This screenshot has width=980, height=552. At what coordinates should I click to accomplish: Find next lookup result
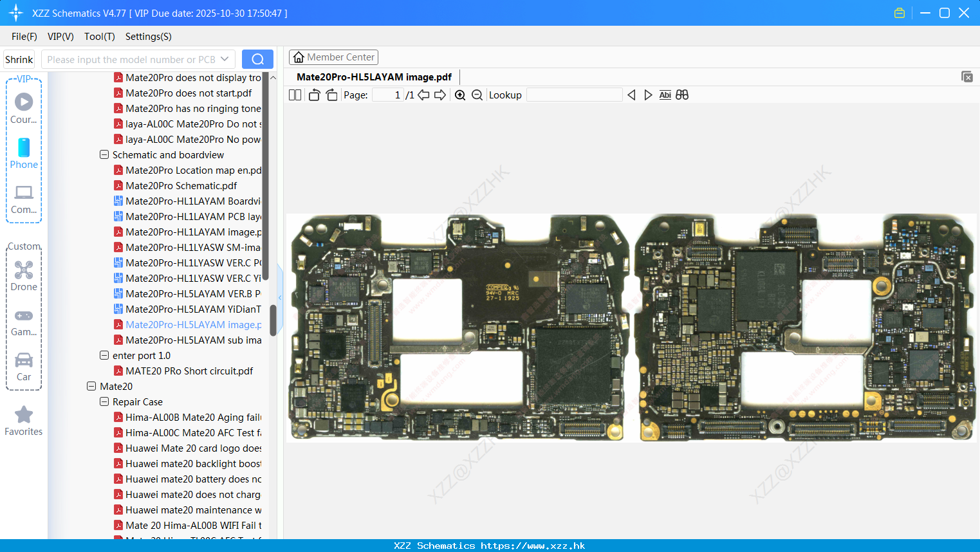[x=648, y=95]
